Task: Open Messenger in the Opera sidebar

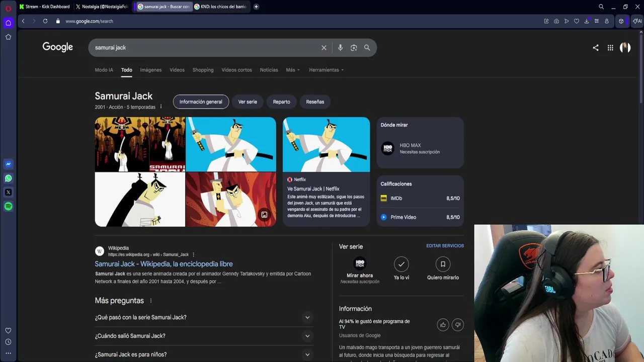Action: click(8, 164)
